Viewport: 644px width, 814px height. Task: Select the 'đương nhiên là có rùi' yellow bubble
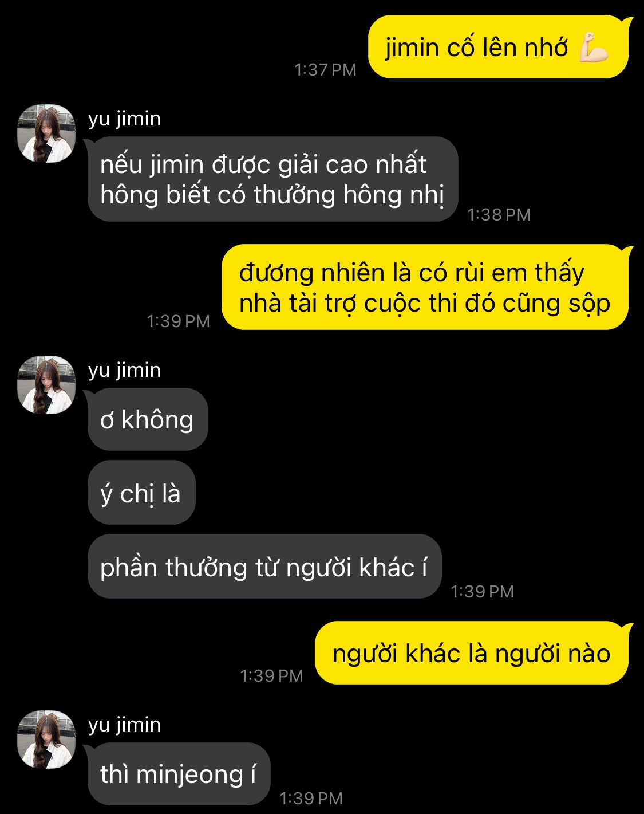pos(425,288)
